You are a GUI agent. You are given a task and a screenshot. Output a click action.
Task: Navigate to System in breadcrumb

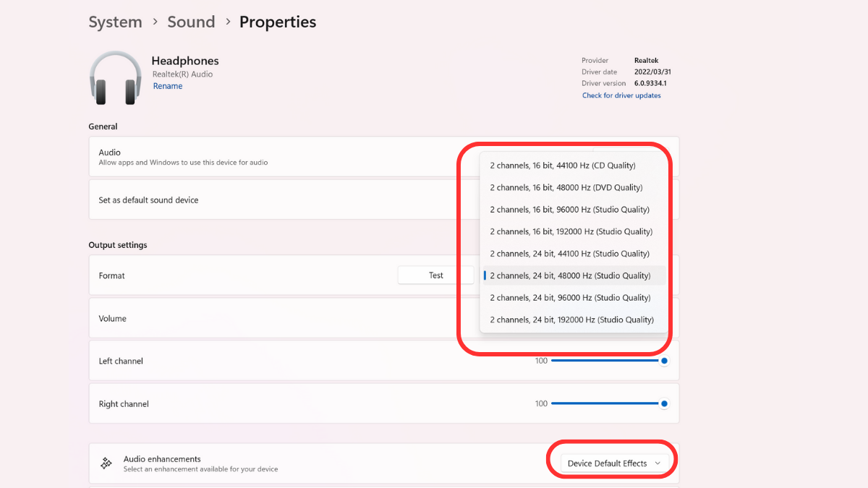pos(115,22)
